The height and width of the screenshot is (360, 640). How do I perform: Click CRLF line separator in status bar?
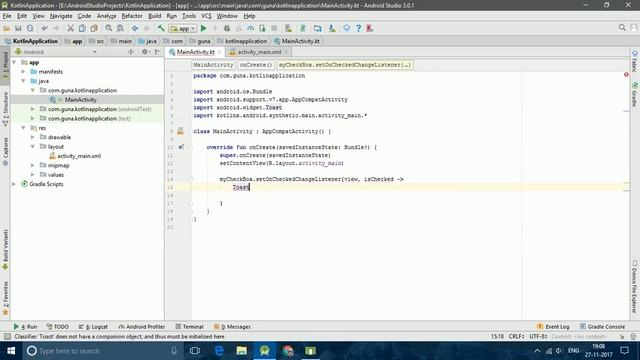[x=516, y=337]
